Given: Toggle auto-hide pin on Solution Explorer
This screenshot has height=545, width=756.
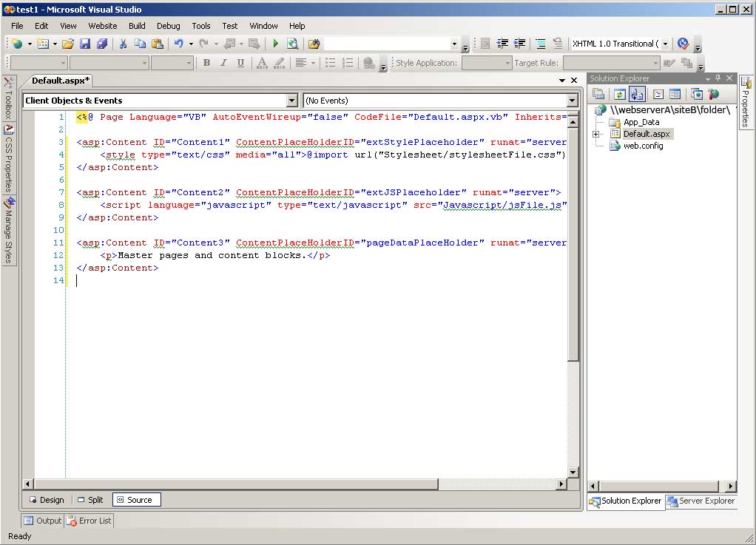Looking at the screenshot, I should (x=718, y=78).
